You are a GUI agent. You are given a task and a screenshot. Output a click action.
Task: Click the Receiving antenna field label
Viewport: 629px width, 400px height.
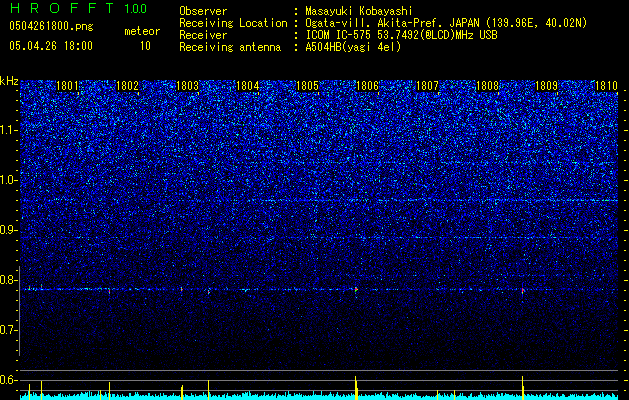(230, 47)
